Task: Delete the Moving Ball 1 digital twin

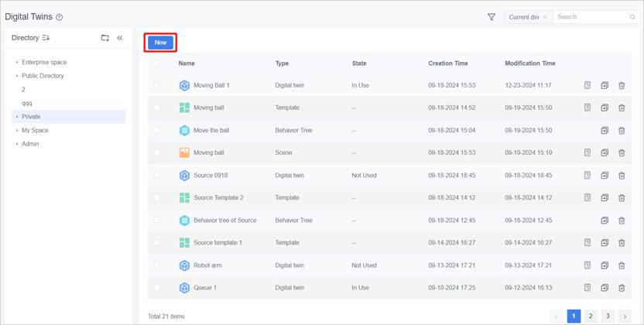Action: point(622,85)
